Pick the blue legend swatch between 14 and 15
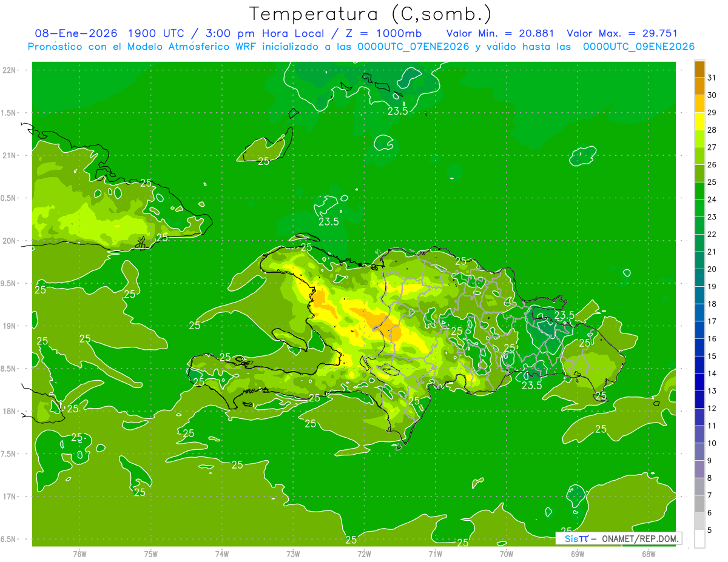This screenshot has height=562, width=728. pyautogui.click(x=699, y=365)
